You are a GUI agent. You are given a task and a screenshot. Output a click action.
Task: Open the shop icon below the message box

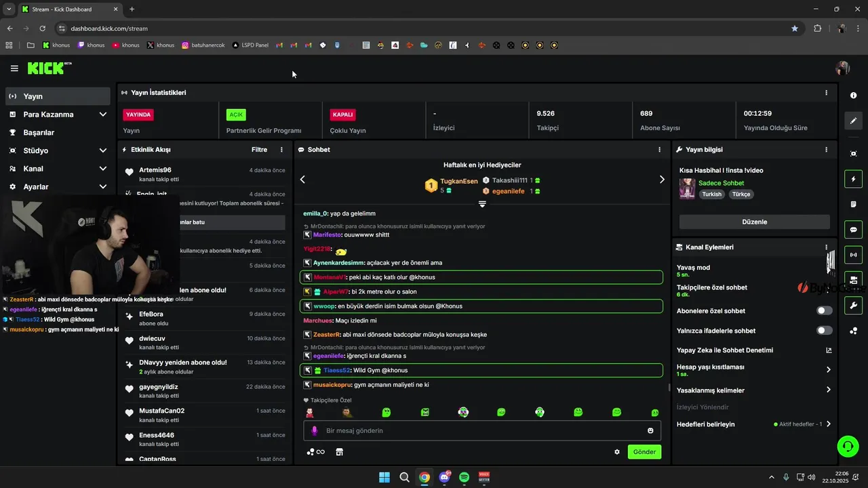pyautogui.click(x=340, y=452)
